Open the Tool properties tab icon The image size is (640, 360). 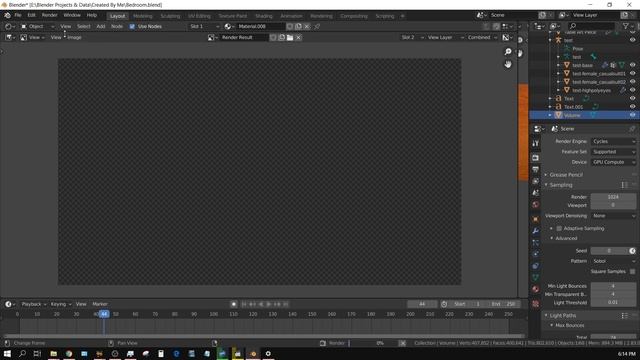[x=536, y=144]
